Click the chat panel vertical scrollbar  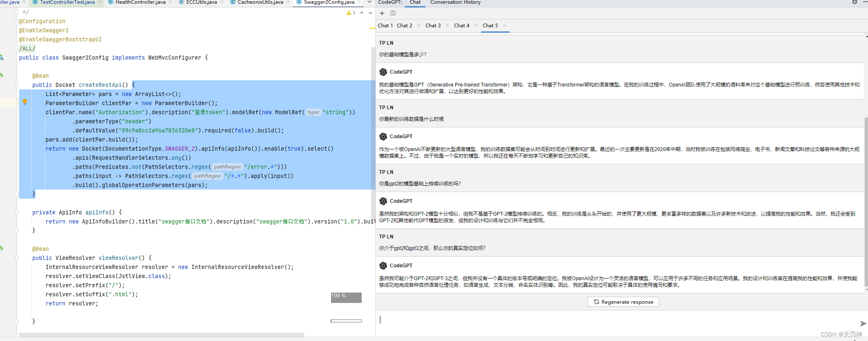pyautogui.click(x=866, y=202)
